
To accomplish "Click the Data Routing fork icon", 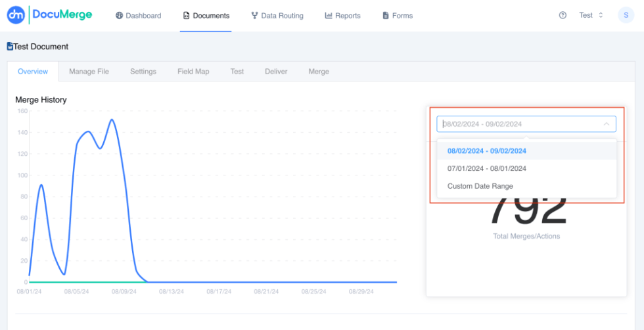I will coord(254,16).
